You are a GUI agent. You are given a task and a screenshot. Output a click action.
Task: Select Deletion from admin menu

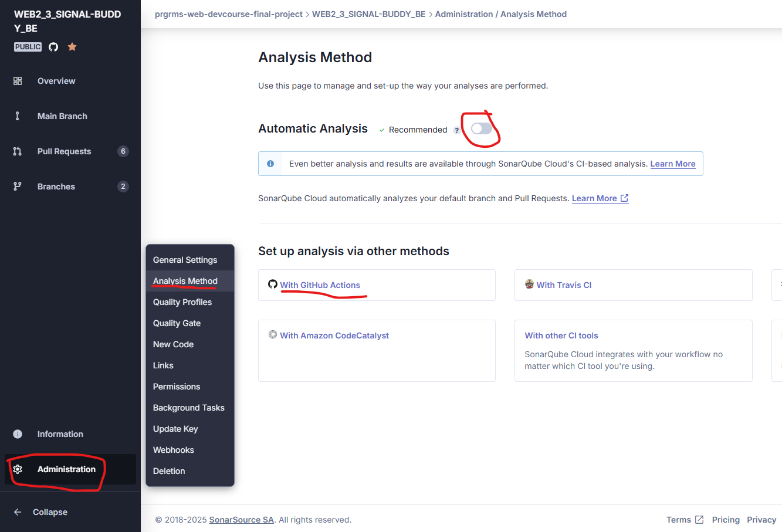[190, 471]
